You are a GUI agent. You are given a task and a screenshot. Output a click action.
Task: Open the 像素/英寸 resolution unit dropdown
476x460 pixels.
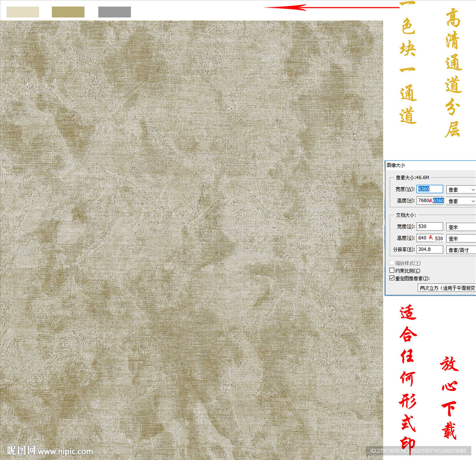click(x=461, y=250)
